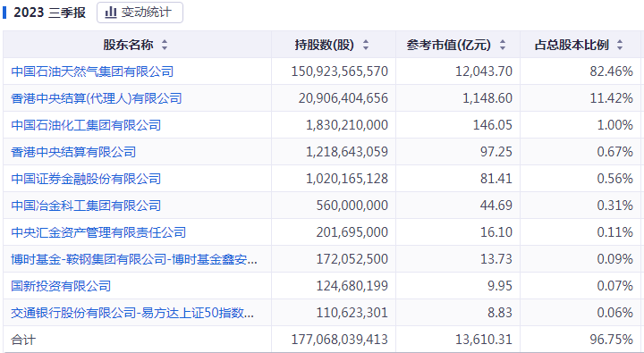The image size is (644, 353).
Task: Select market value 8.83
Action: click(x=500, y=313)
